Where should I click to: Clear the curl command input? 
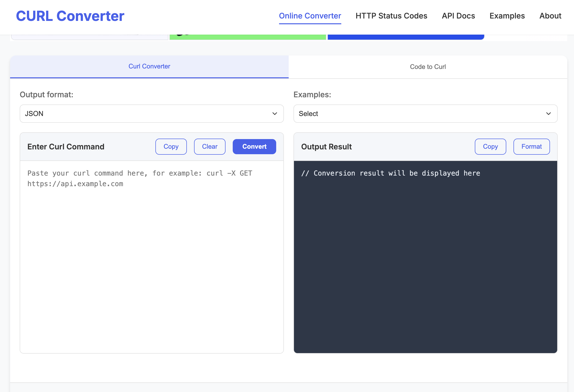tap(209, 147)
